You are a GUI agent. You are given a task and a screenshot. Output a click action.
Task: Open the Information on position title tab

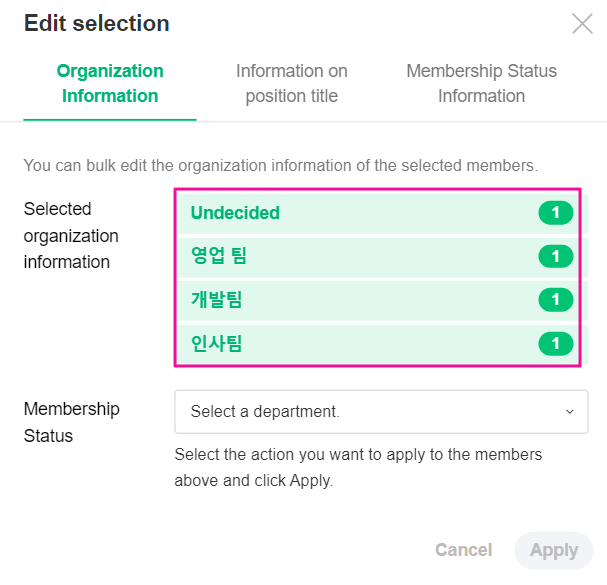[292, 84]
